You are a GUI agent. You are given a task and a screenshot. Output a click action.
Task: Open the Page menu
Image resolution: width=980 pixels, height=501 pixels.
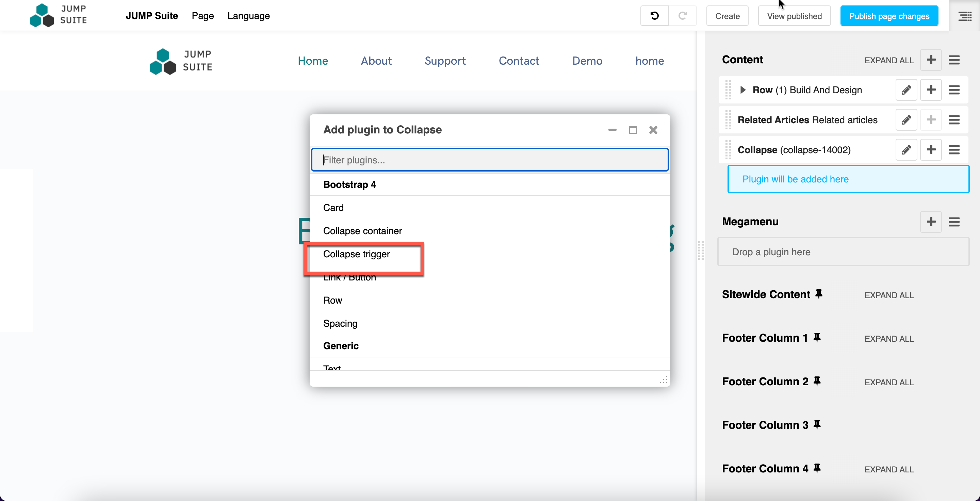[x=202, y=16]
